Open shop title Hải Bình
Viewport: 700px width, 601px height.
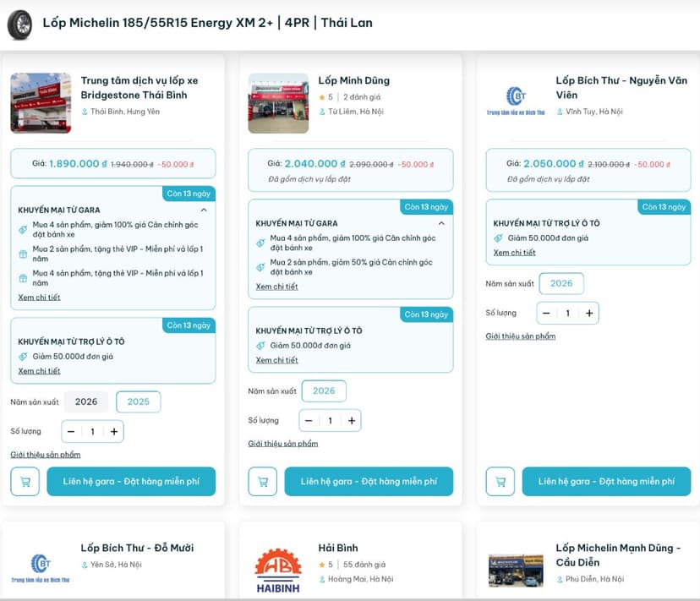click(x=338, y=548)
